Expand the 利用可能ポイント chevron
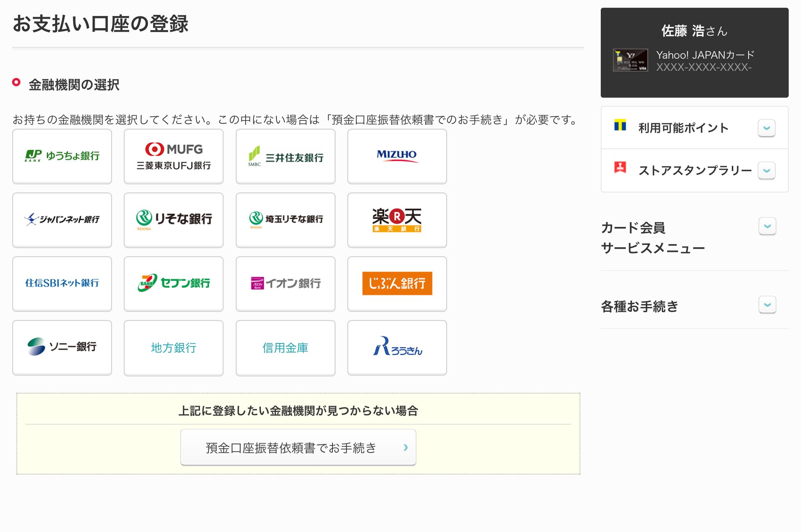Screen dimensions: 801x532 click(767, 128)
